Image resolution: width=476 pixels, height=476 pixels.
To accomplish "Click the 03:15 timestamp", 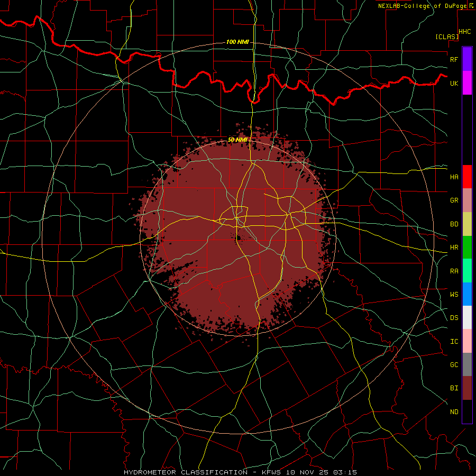I will point(345,472).
